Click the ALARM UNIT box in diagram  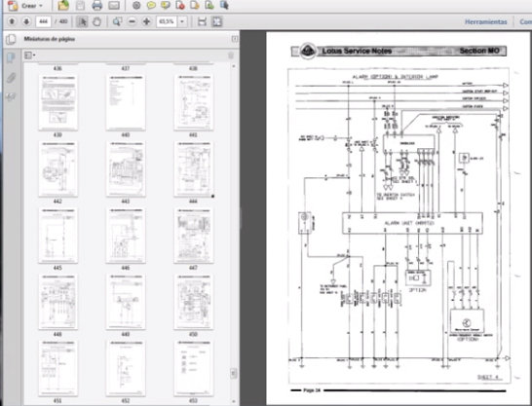[412, 223]
